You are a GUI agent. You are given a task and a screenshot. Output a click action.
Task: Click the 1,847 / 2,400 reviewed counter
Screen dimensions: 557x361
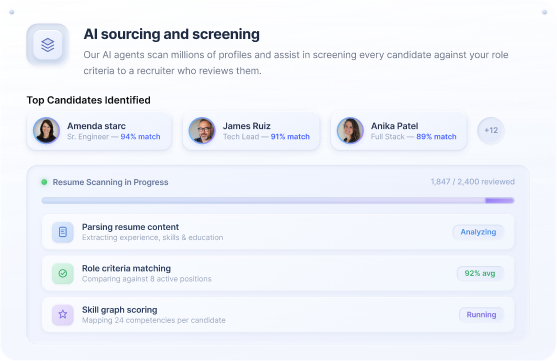[472, 182]
